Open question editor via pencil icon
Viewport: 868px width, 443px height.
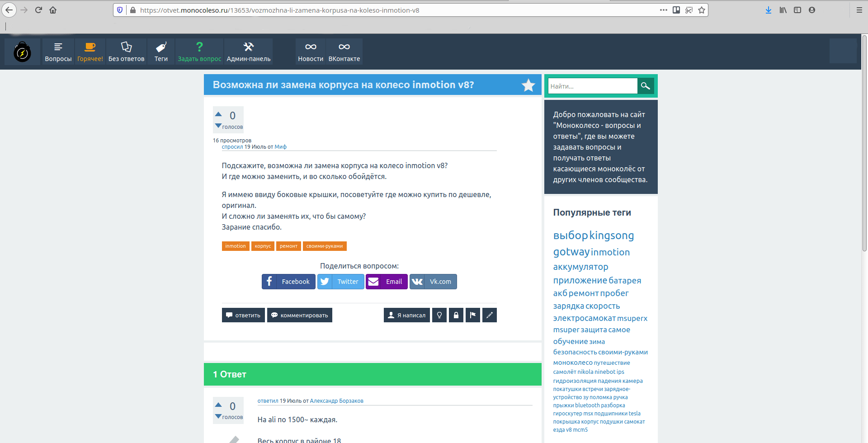pyautogui.click(x=489, y=315)
